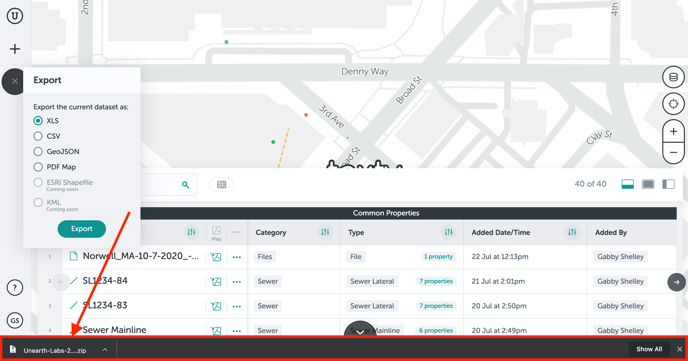Open the Unearth logo menu

tap(15, 16)
